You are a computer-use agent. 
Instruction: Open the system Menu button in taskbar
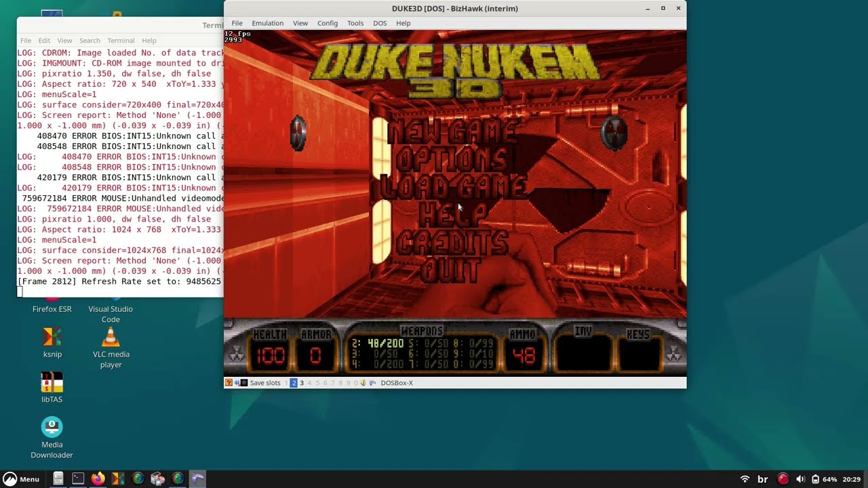coord(21,479)
